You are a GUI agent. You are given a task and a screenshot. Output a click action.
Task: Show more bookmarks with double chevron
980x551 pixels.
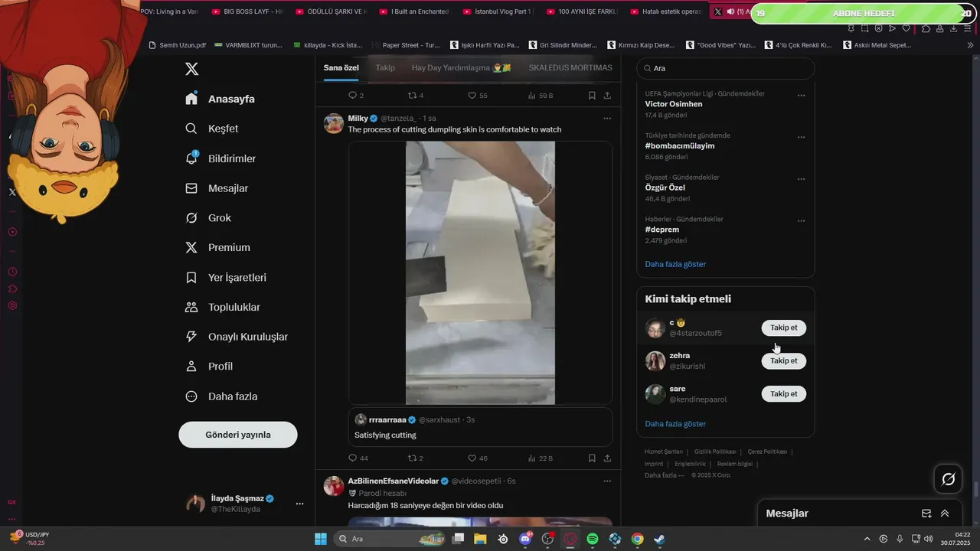coord(971,45)
